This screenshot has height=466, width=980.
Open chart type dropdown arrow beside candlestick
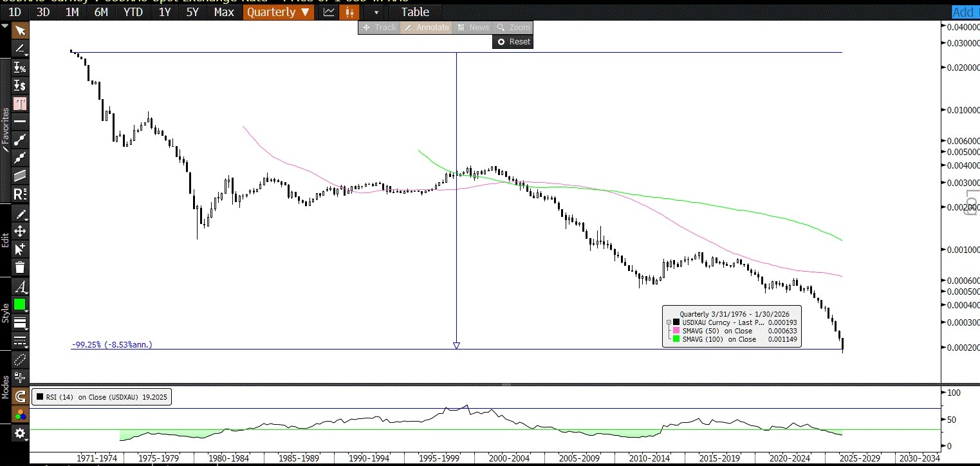pos(376,12)
